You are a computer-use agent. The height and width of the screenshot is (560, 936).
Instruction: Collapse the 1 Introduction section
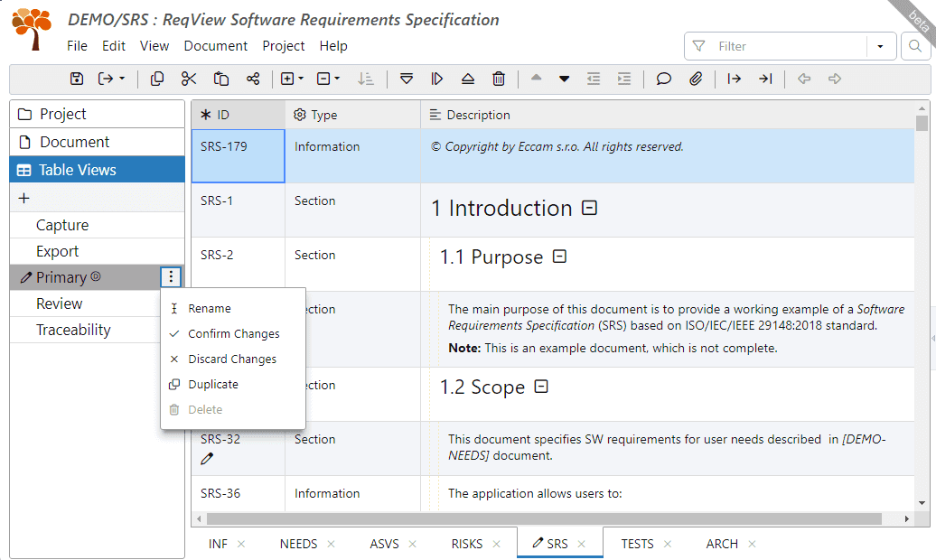tap(589, 208)
